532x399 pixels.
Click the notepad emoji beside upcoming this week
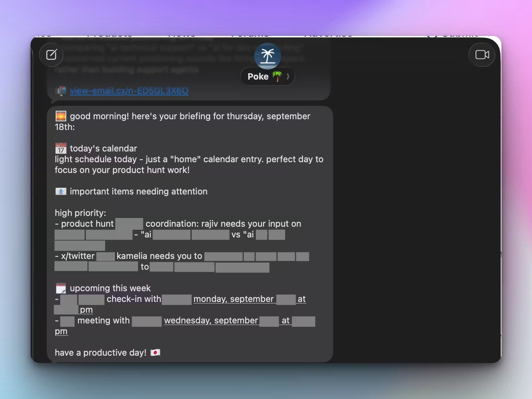coord(61,288)
